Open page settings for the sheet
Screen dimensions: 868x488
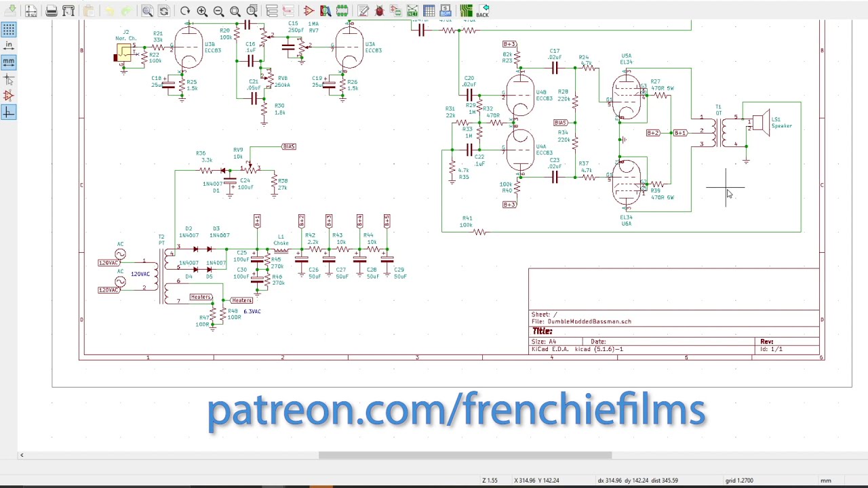31,11
